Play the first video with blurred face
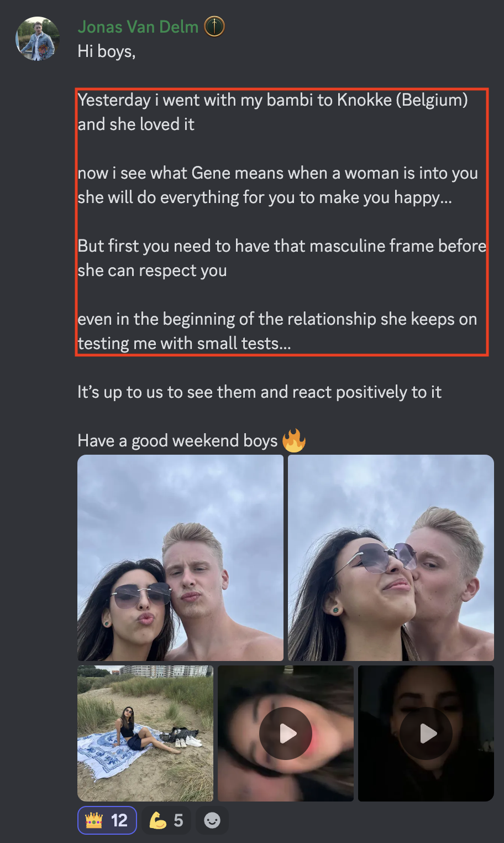Viewport: 504px width, 843px height. click(x=286, y=733)
